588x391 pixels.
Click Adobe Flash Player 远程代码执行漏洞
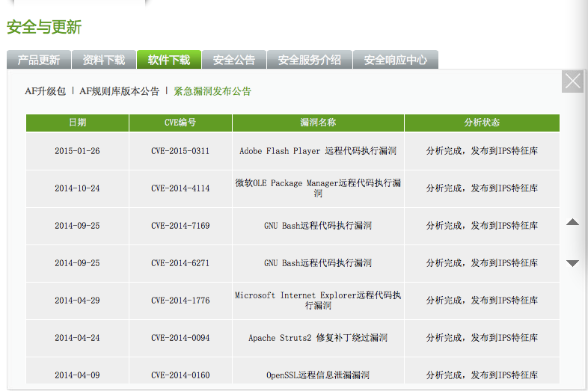318,151
